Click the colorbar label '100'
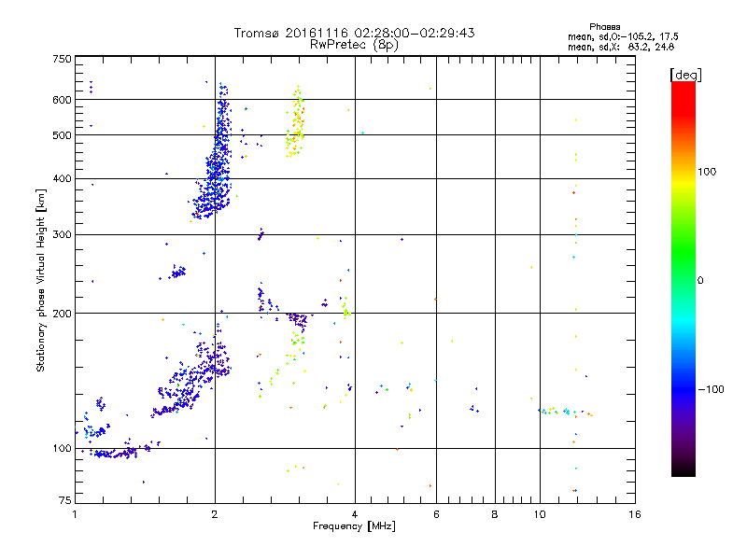This screenshot has height=560, width=747. (707, 172)
